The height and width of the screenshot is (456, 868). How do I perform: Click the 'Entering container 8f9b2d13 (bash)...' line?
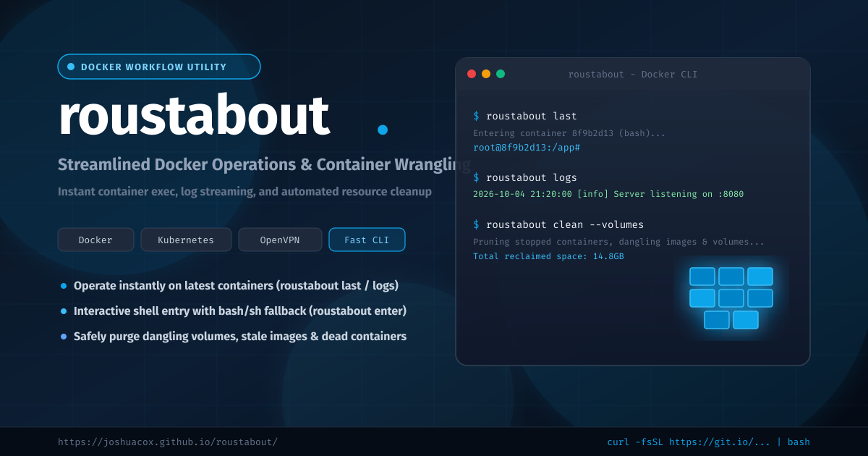[x=569, y=133]
